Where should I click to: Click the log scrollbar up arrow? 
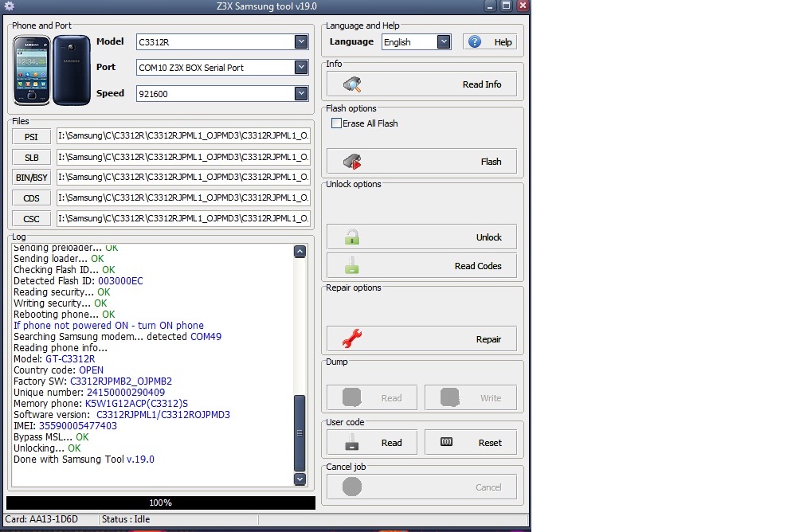tap(300, 252)
